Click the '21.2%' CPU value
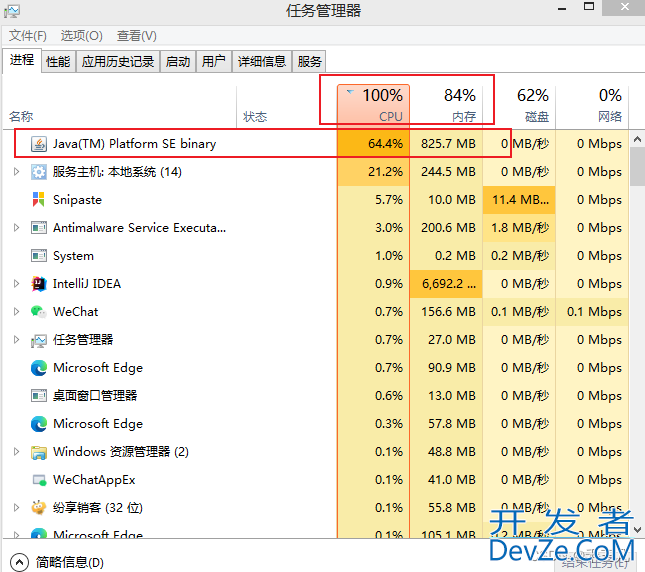Viewport: 645px width, 572px height. click(385, 172)
